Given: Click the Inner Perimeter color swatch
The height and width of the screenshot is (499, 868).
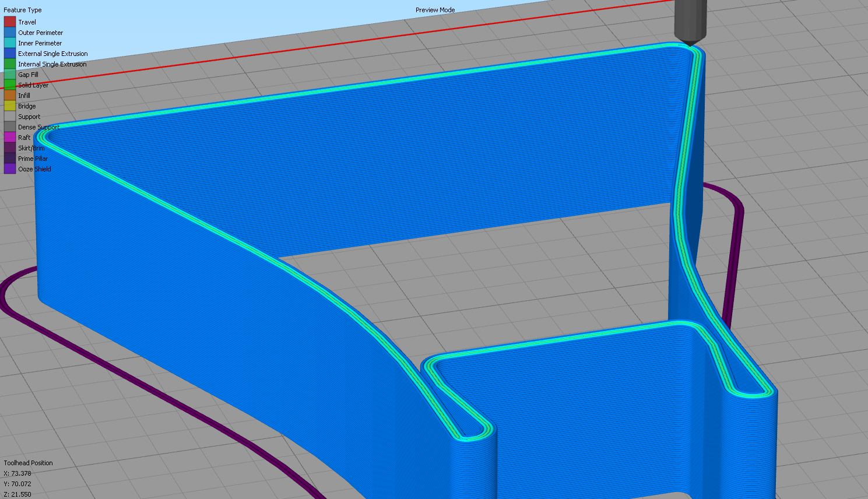Looking at the screenshot, I should pos(10,43).
